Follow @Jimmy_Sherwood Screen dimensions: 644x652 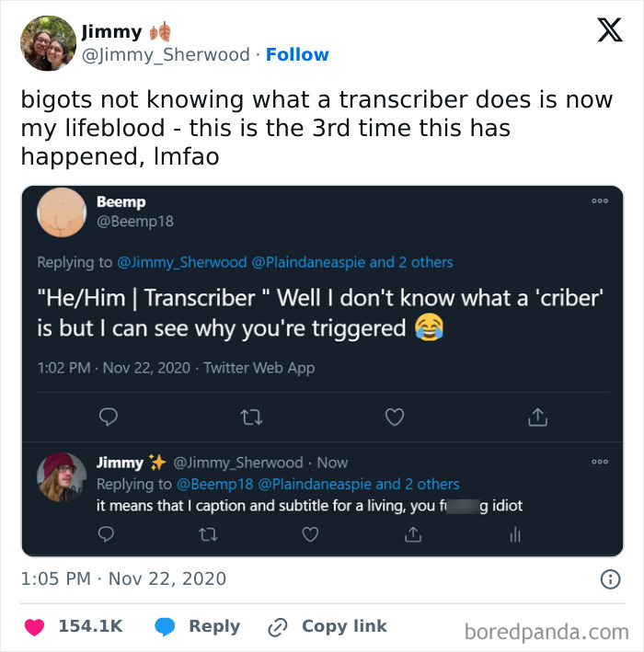pos(297,54)
